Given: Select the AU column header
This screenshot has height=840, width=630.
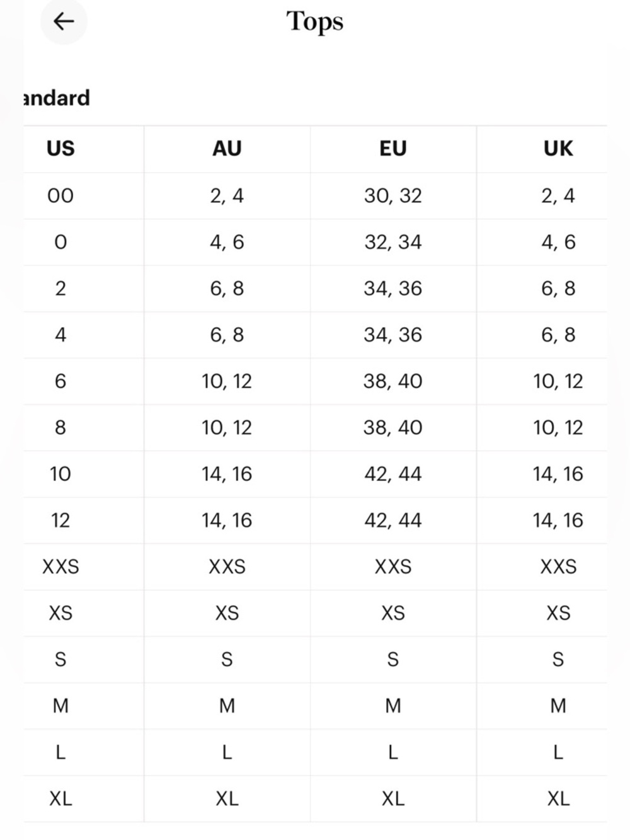Looking at the screenshot, I should point(227,149).
